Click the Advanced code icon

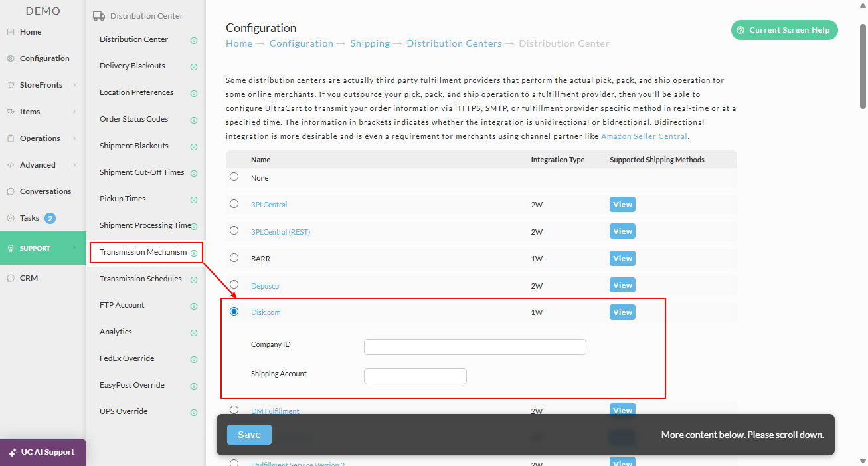pos(11,165)
